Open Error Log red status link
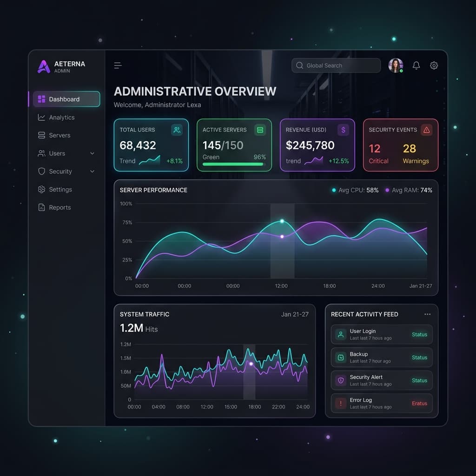Screen dimensions: 476x476 pyautogui.click(x=419, y=403)
